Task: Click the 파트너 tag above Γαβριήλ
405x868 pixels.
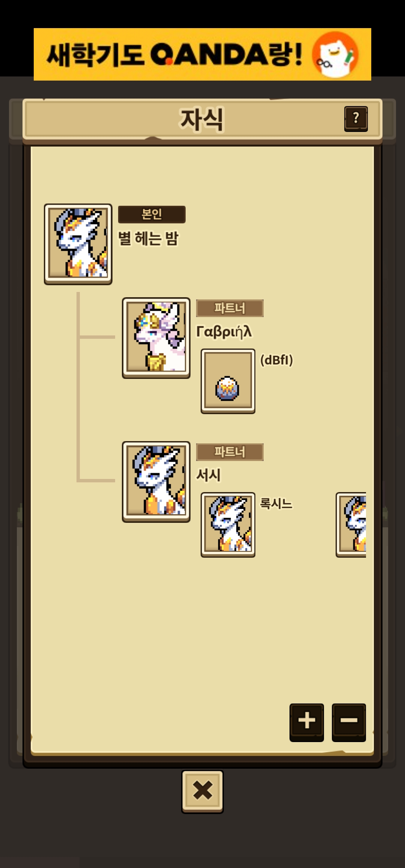Action: [230, 308]
